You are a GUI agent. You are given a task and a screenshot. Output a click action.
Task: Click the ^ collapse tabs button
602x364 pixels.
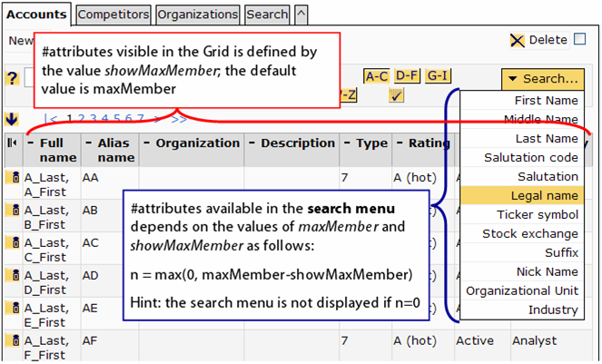301,15
